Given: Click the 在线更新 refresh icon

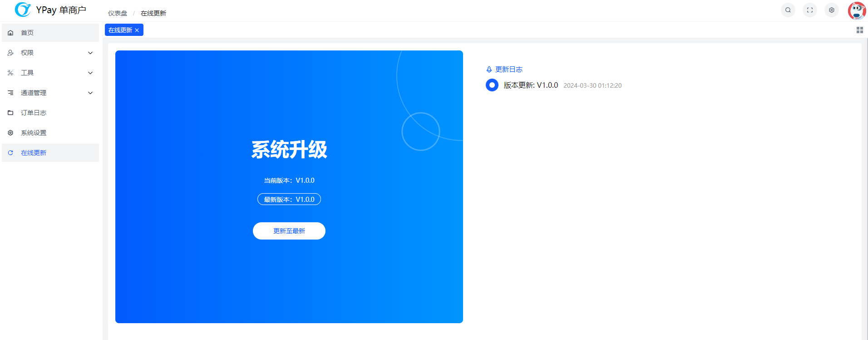Looking at the screenshot, I should 10,153.
